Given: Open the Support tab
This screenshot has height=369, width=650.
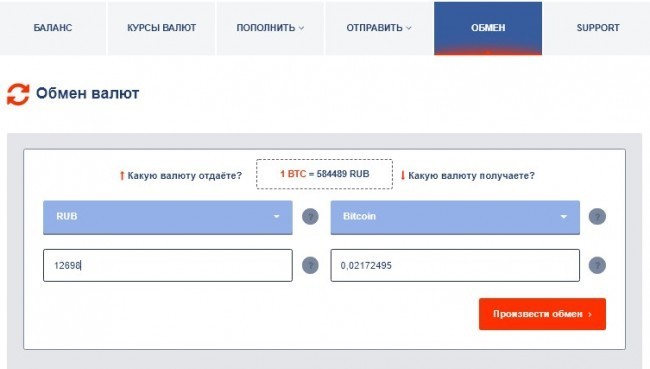Looking at the screenshot, I should pyautogui.click(x=598, y=28).
